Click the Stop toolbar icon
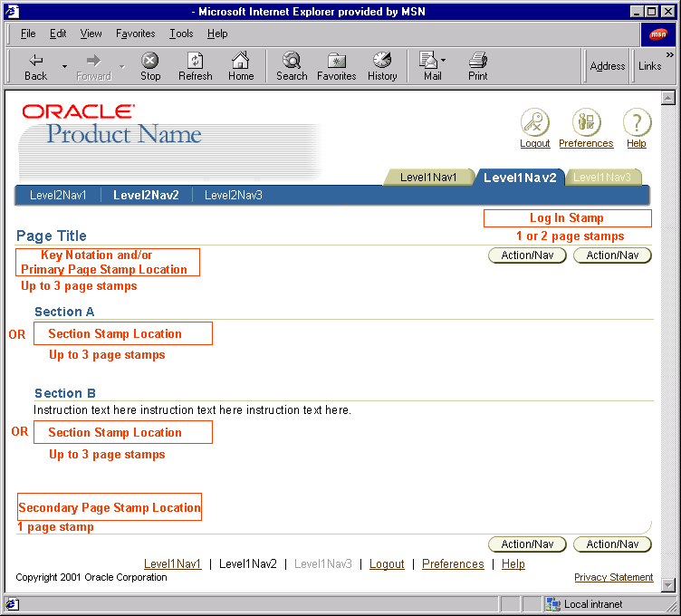 [150, 66]
